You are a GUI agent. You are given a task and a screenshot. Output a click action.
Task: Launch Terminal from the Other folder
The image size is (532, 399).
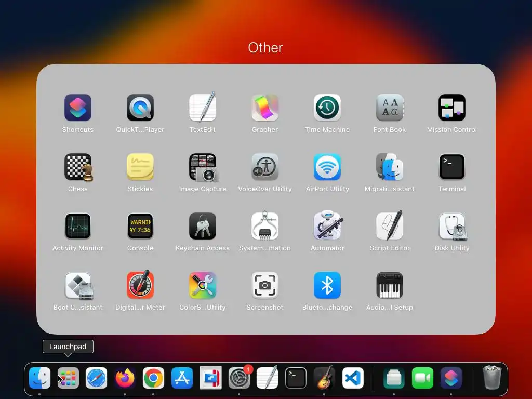point(452,167)
